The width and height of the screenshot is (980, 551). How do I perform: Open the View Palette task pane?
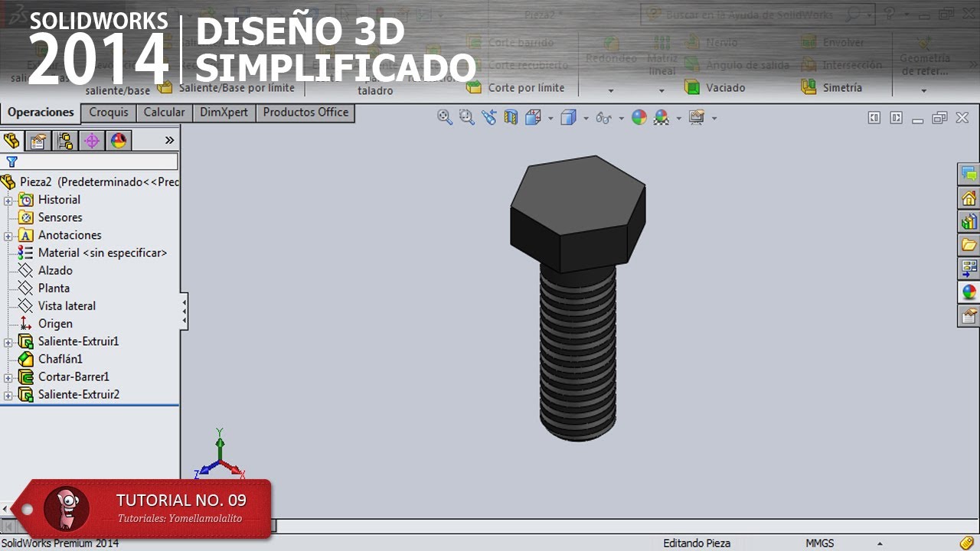[969, 269]
